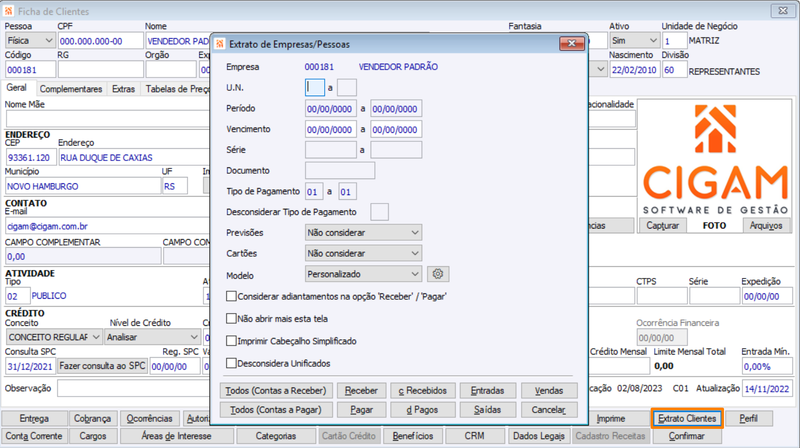This screenshot has height=448, width=800.
Task: Open the Ocorrências button
Action: click(149, 418)
